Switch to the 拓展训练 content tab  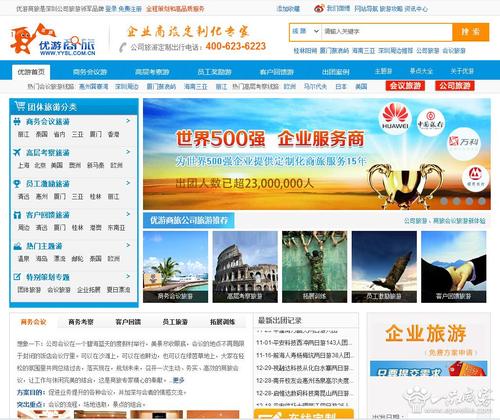pyautogui.click(x=222, y=322)
